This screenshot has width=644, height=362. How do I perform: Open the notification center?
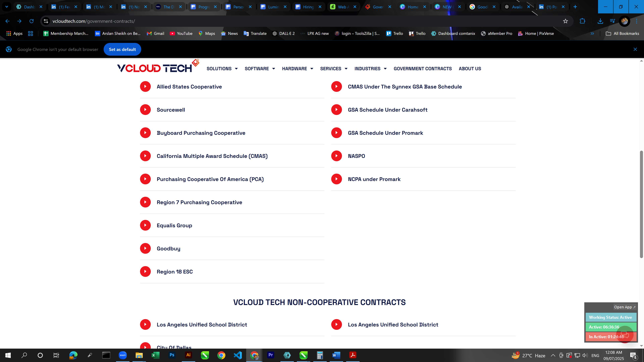[633, 355]
